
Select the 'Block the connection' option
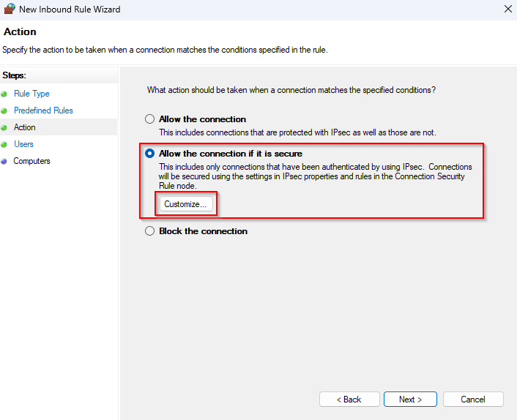tap(150, 231)
